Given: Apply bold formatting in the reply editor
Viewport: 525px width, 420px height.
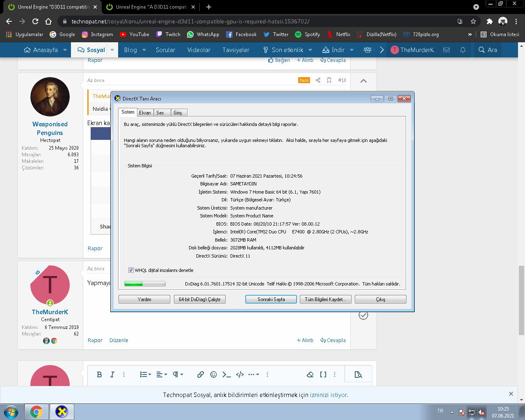Looking at the screenshot, I should [x=99, y=374].
